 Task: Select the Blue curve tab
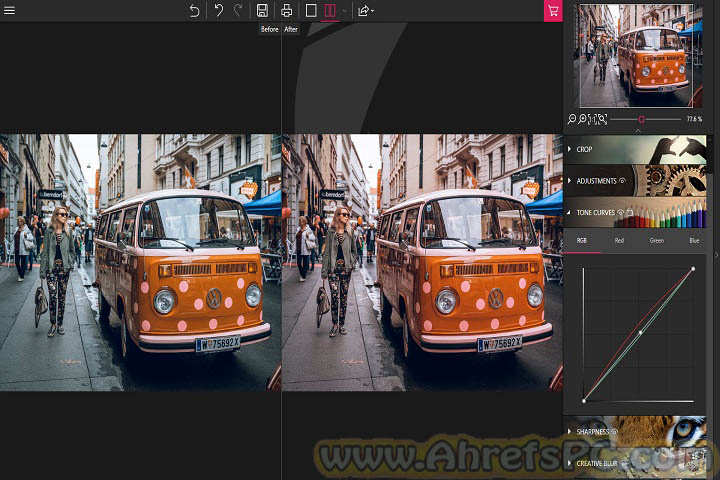click(x=694, y=241)
